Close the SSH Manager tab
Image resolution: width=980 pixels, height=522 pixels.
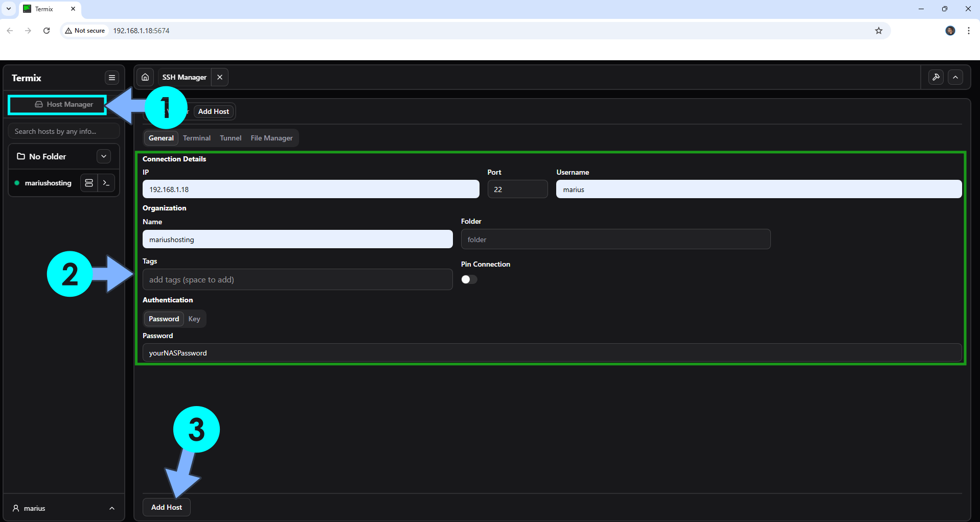click(220, 77)
